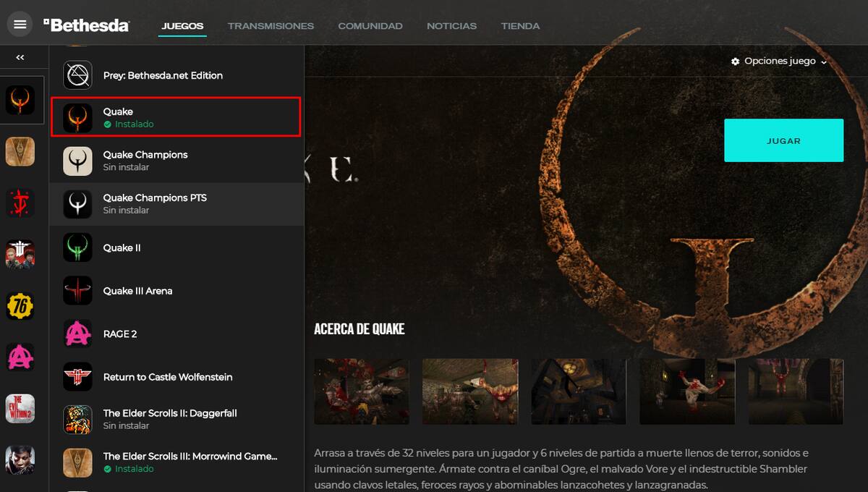The height and width of the screenshot is (492, 868).
Task: Click red Quake III Arena icon
Action: pyautogui.click(x=77, y=291)
